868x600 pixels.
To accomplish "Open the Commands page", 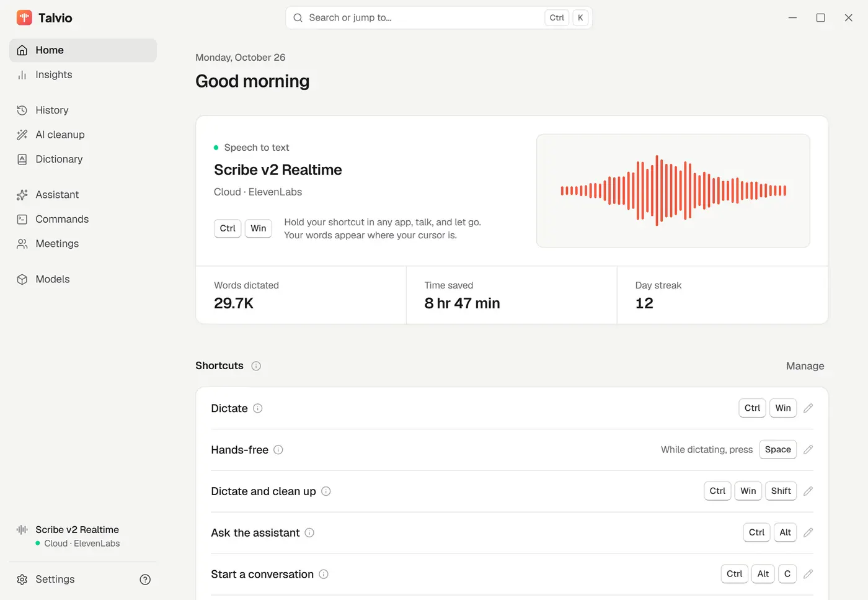I will [x=83, y=219].
